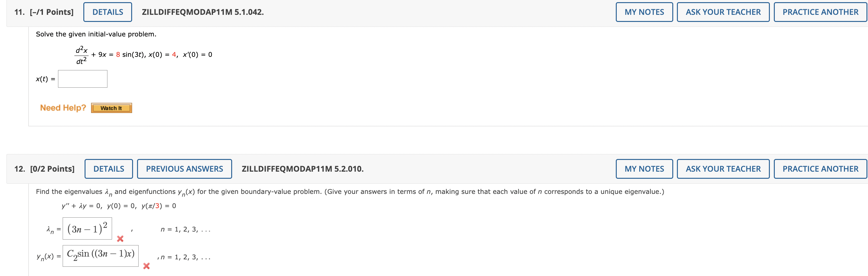Click the x(t) answer input box
Image resolution: width=868 pixels, height=276 pixels.
pyautogui.click(x=82, y=79)
